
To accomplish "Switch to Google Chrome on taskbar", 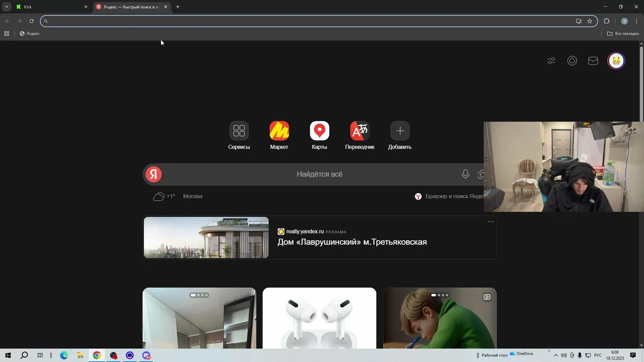I will tap(97, 355).
